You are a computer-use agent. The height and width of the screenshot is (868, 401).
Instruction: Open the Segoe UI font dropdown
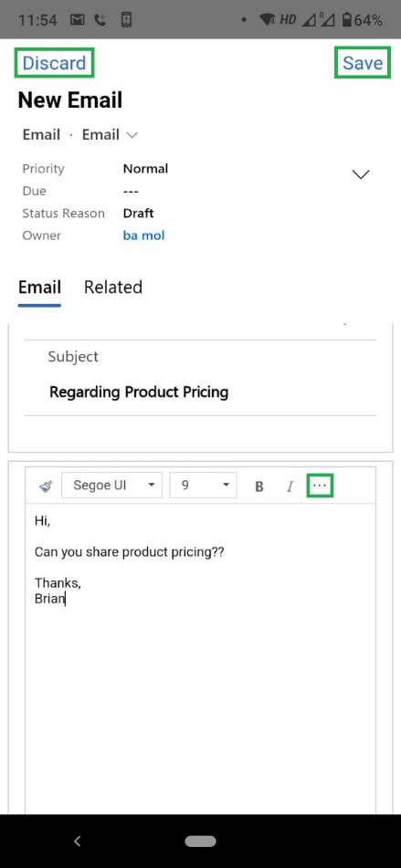tap(111, 486)
